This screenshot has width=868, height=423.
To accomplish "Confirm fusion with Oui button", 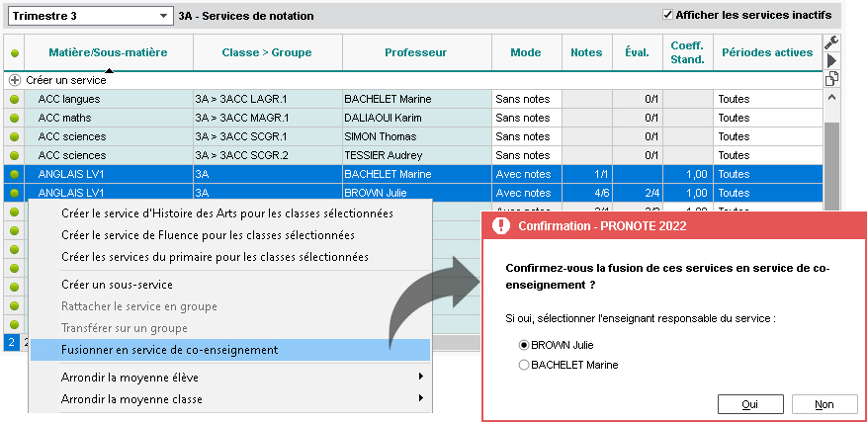I will pos(750,404).
